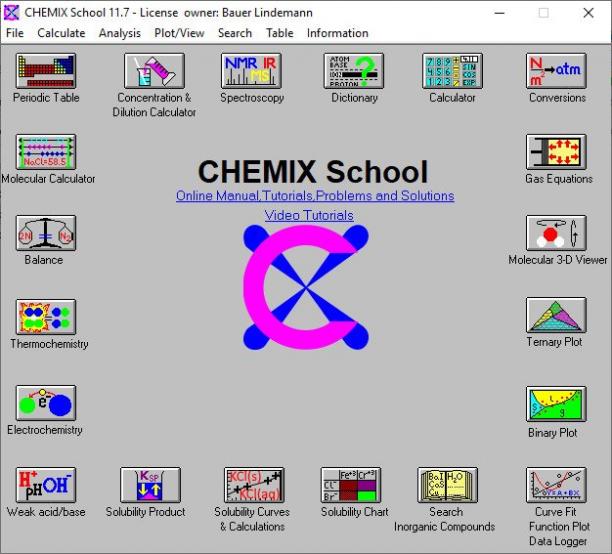Open the Binary Plot icon
This screenshot has height=554, width=612.
tap(556, 404)
